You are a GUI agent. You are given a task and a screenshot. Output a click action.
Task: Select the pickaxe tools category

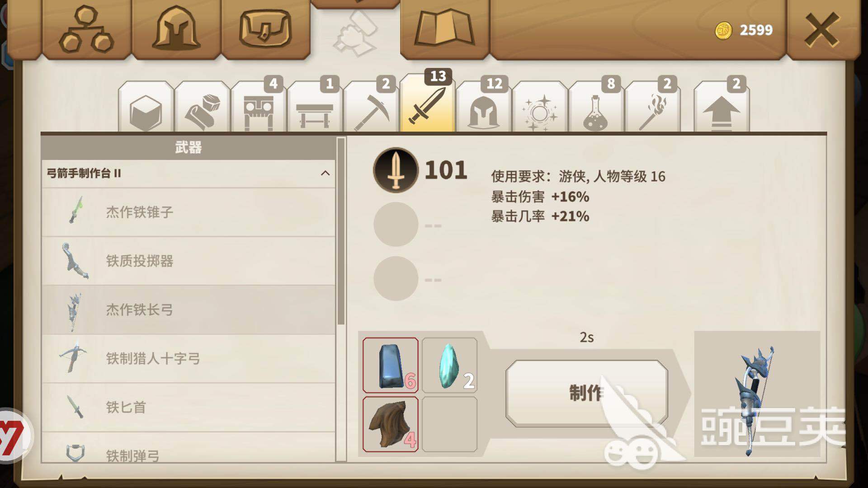(x=371, y=108)
